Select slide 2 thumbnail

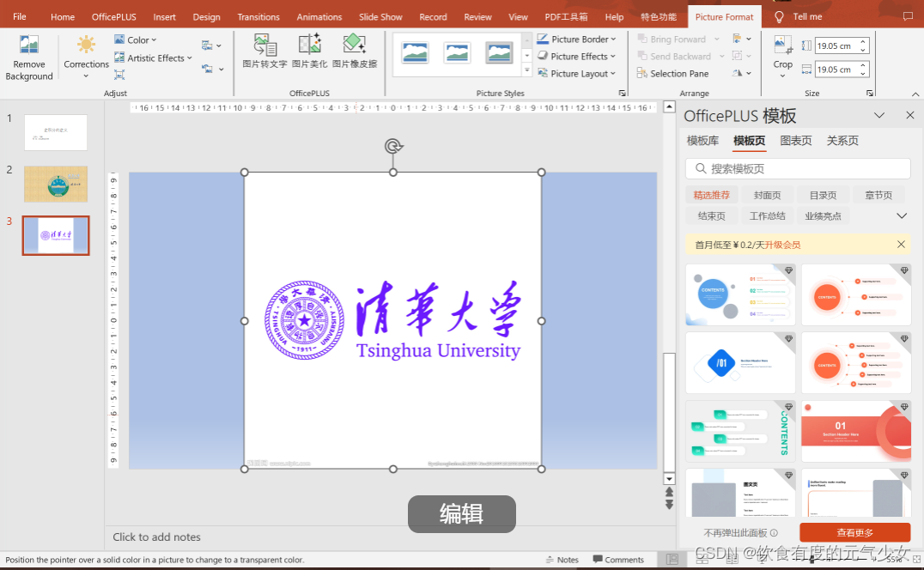coord(56,184)
